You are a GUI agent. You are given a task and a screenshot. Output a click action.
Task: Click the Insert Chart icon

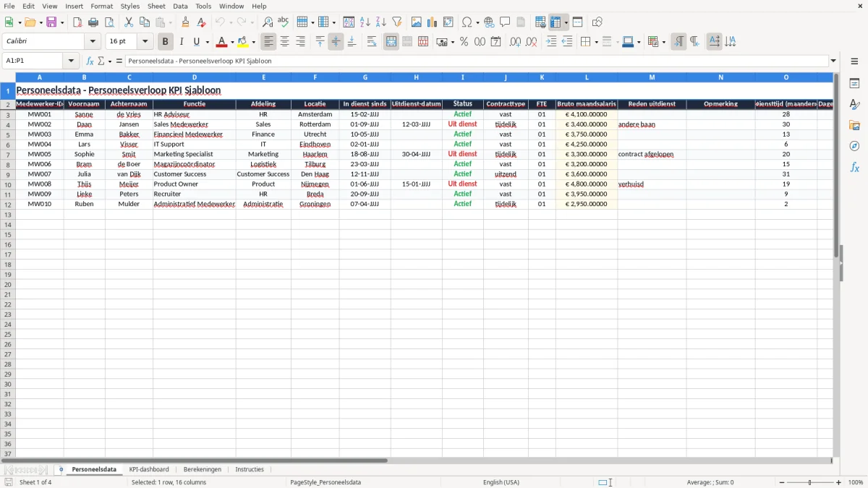433,22
